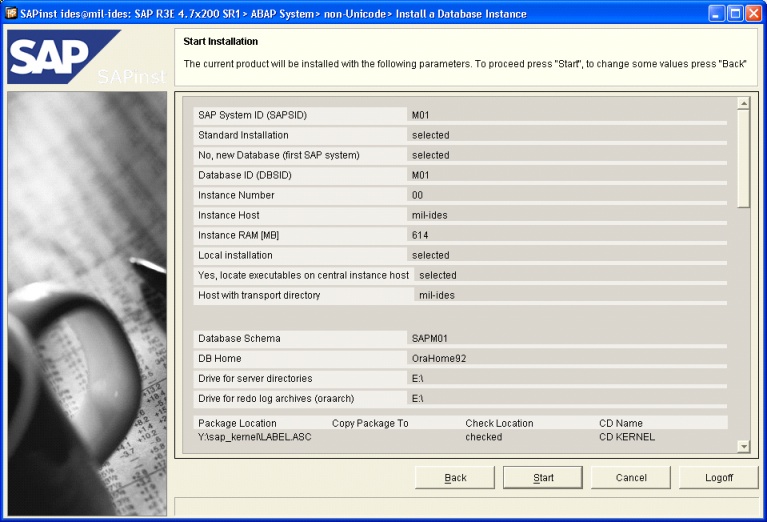Click the Copy Package To column header
This screenshot has height=522, width=767.
coord(370,423)
